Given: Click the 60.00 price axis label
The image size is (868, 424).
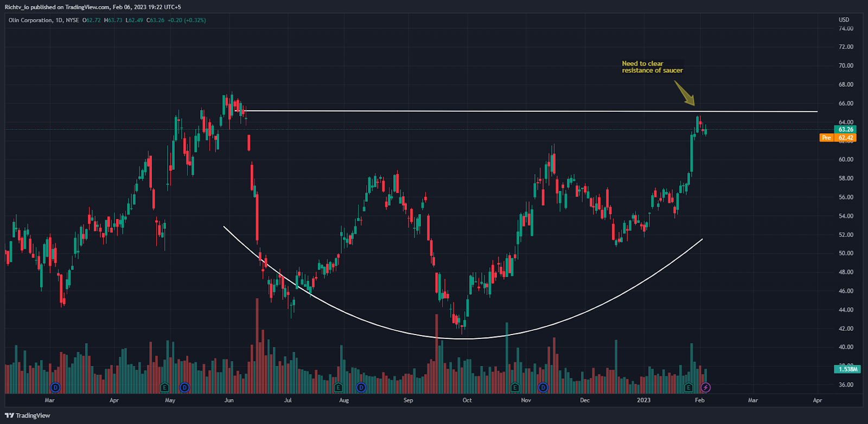Looking at the screenshot, I should point(846,159).
